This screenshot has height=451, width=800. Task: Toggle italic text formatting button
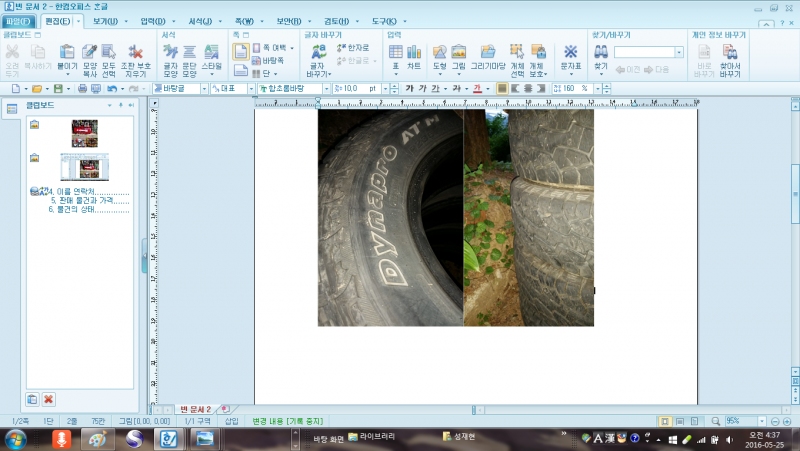pos(424,88)
